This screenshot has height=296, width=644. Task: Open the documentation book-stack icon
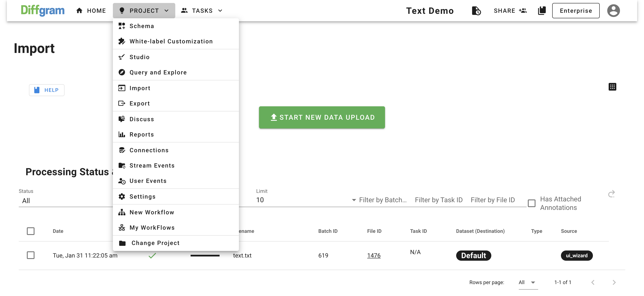pyautogui.click(x=542, y=11)
